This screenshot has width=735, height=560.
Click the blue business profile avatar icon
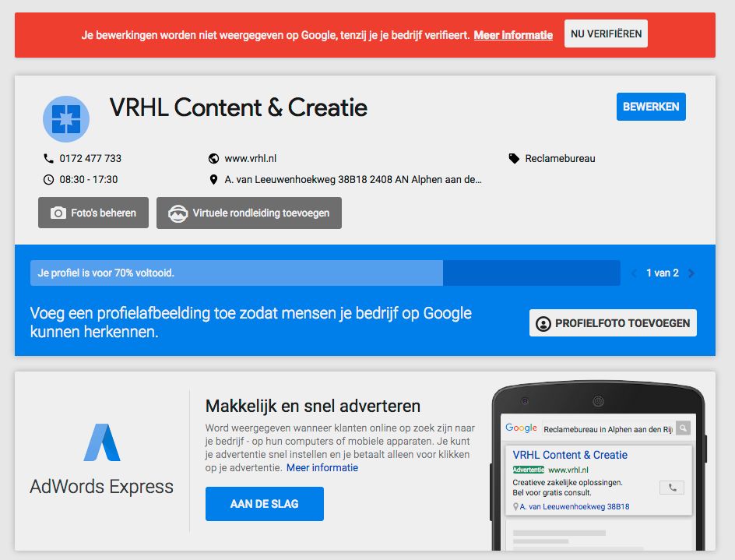pyautogui.click(x=66, y=119)
